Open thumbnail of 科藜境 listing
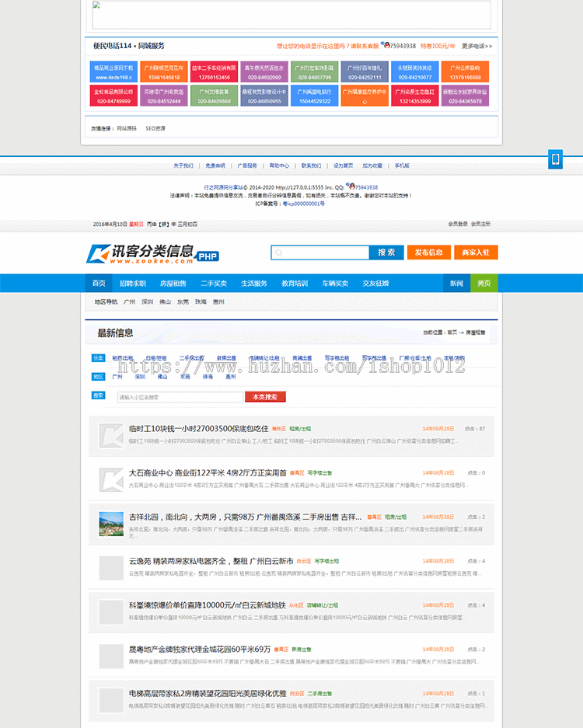The image size is (583, 728). pyautogui.click(x=111, y=612)
